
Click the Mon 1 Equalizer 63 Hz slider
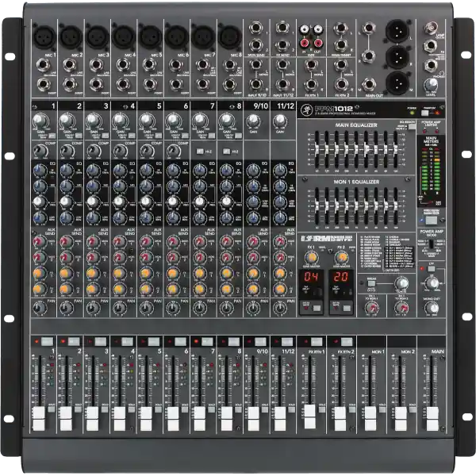click(x=317, y=205)
